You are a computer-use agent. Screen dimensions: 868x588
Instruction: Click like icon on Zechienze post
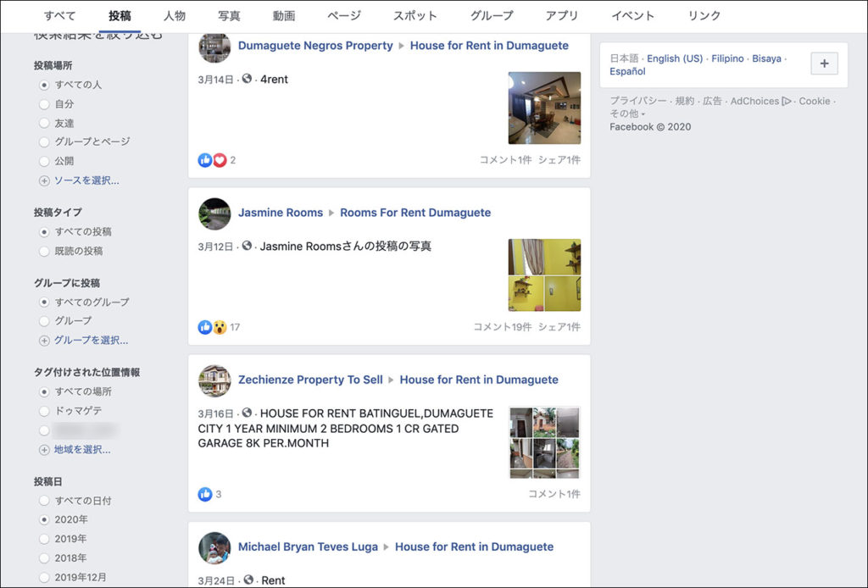click(x=205, y=495)
